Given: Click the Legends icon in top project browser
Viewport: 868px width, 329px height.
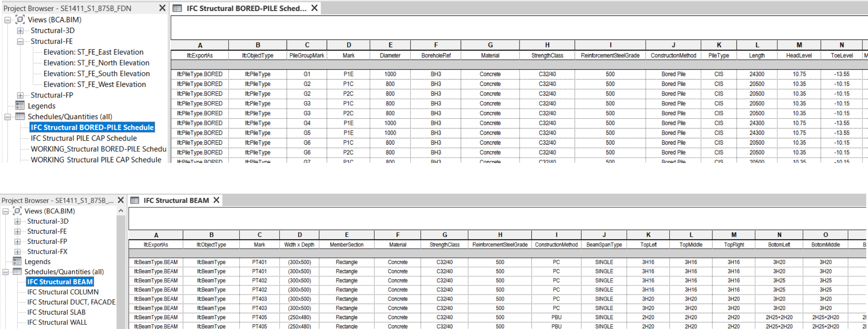Looking at the screenshot, I should coord(20,106).
